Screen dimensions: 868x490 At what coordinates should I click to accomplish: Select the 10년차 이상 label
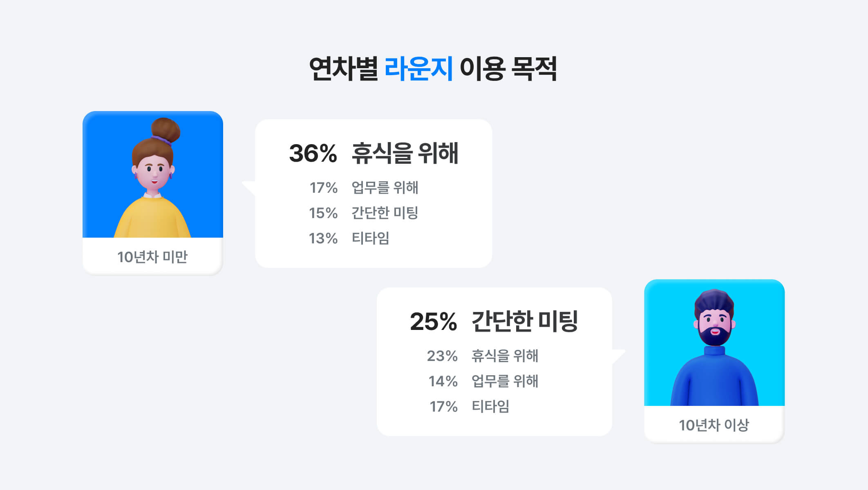(x=714, y=425)
